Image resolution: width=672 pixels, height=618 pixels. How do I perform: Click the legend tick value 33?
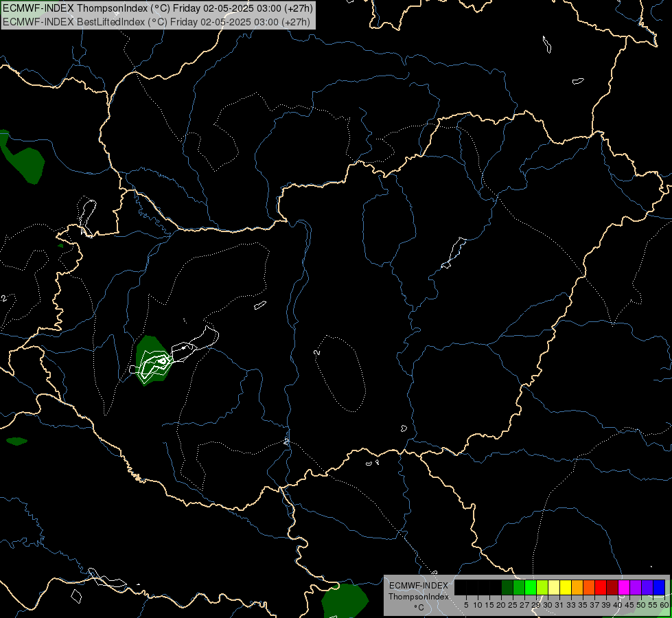pos(571,605)
